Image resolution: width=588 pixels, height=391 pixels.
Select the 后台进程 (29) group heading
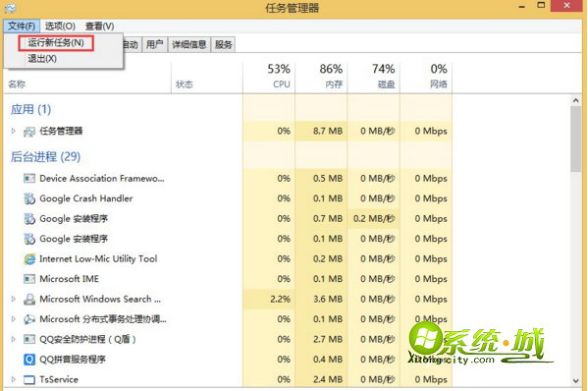pyautogui.click(x=45, y=156)
